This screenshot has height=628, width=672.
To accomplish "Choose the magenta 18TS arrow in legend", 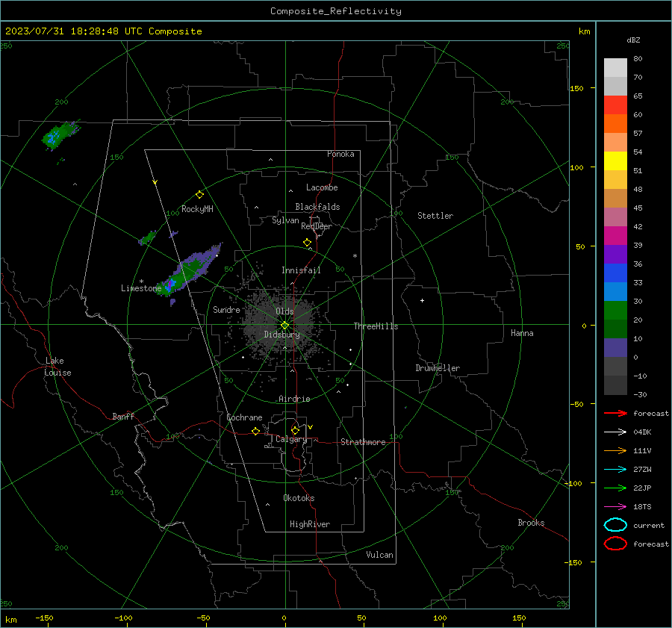I will click(x=615, y=507).
